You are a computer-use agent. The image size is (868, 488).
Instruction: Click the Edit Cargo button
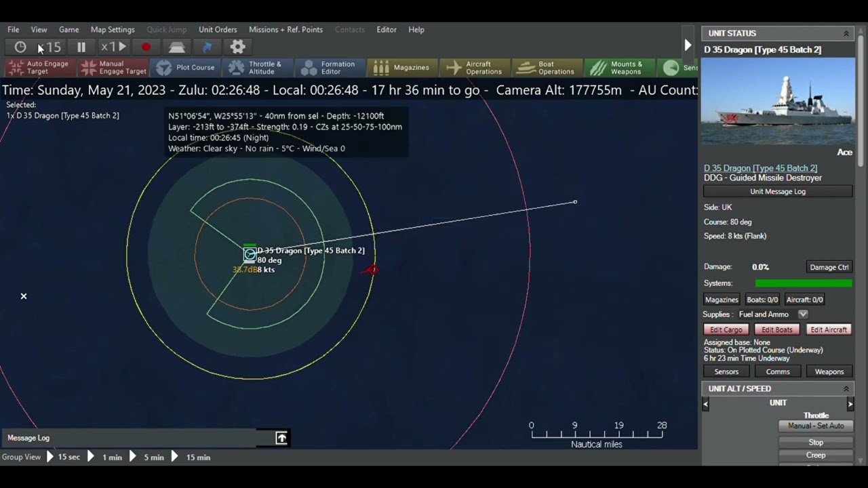726,329
